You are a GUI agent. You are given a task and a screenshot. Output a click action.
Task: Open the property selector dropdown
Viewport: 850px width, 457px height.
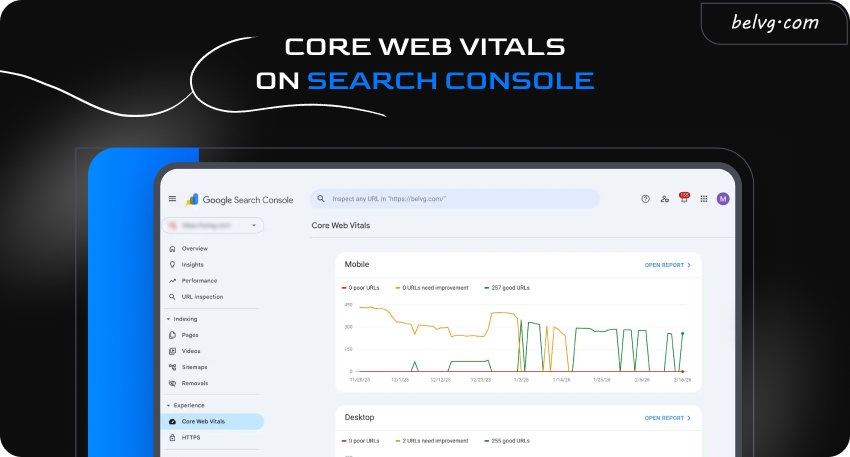212,225
